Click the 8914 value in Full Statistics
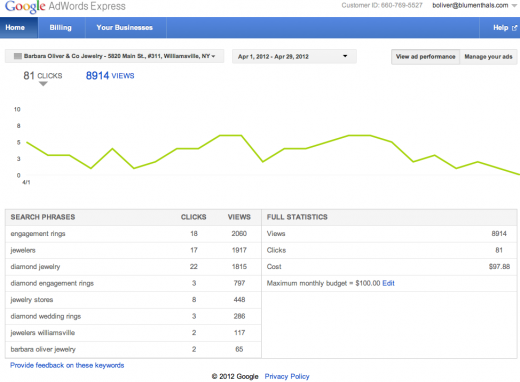520x382 pixels. tap(499, 234)
